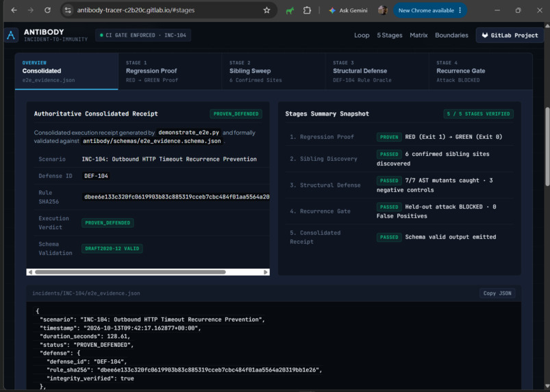The width and height of the screenshot is (550, 392).
Task: Click the Copy JSON button
Action: [497, 293]
